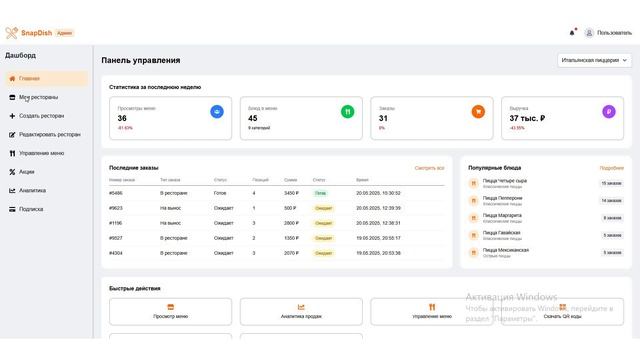The image size is (640, 360).
Task: Click the 14 заказов badge
Action: [611, 200]
